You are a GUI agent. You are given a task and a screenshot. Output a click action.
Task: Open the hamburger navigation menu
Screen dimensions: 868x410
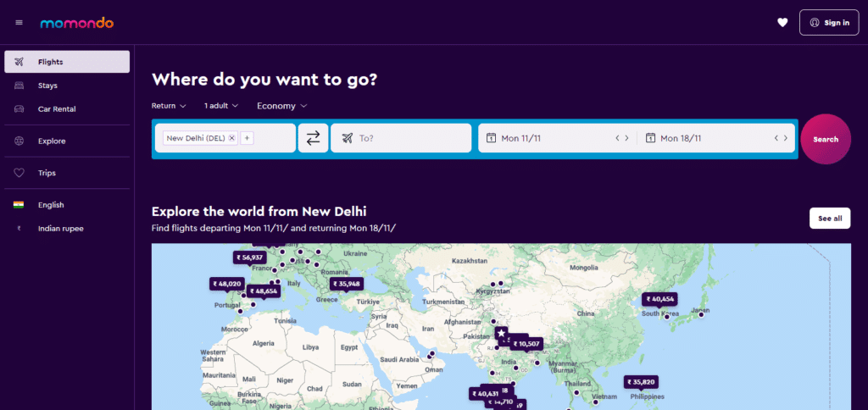pyautogui.click(x=19, y=23)
